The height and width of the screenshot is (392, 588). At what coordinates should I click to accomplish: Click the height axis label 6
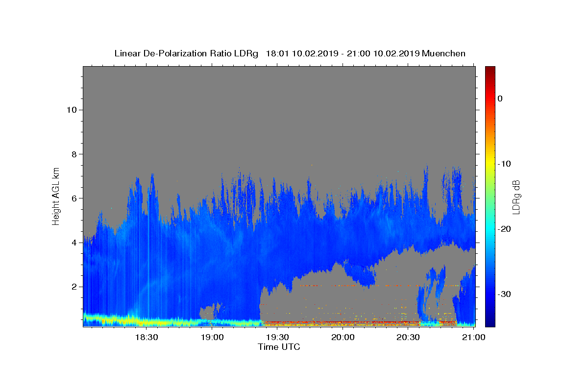(73, 198)
